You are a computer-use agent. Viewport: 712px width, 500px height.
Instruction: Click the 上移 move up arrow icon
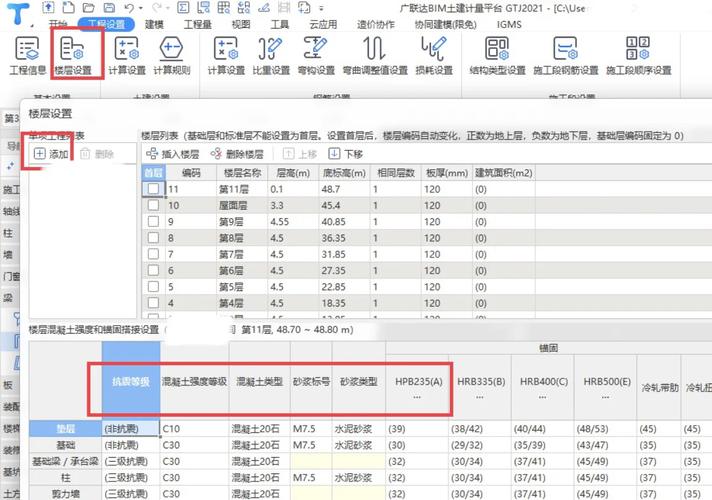(x=288, y=154)
